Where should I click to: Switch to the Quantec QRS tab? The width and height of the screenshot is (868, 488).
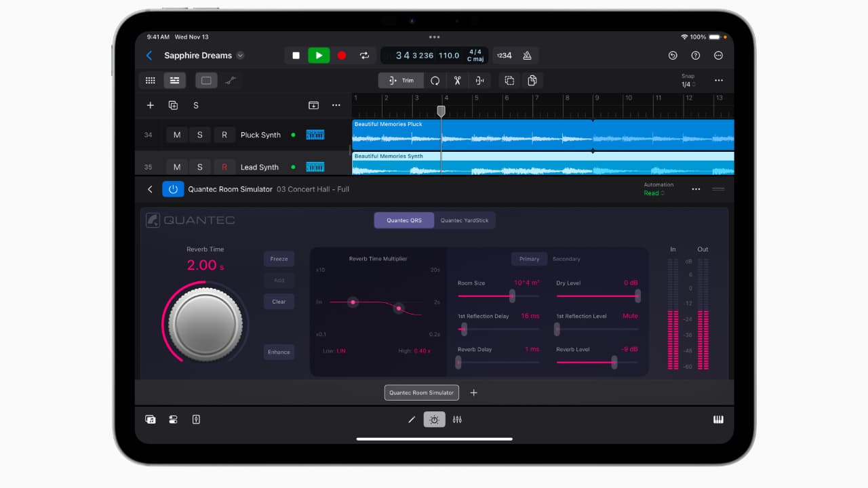404,220
